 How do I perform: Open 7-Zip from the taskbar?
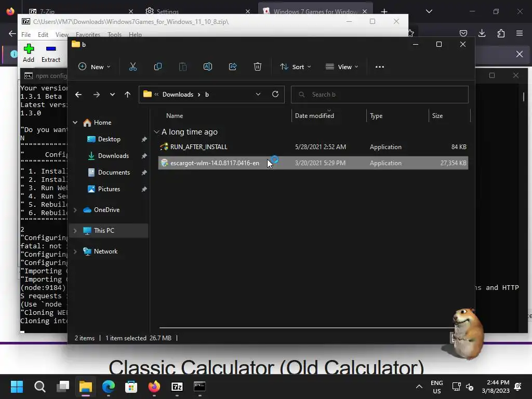[x=177, y=387]
